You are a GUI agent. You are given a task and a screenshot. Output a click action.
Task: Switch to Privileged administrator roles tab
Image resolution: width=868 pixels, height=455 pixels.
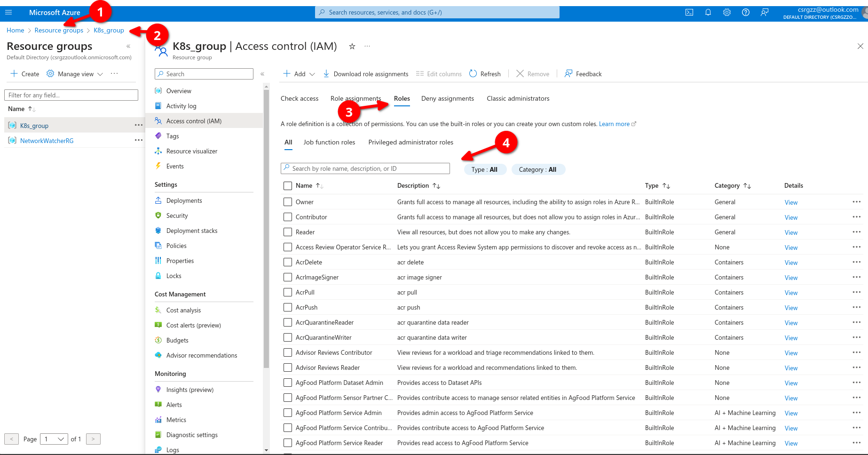tap(410, 142)
